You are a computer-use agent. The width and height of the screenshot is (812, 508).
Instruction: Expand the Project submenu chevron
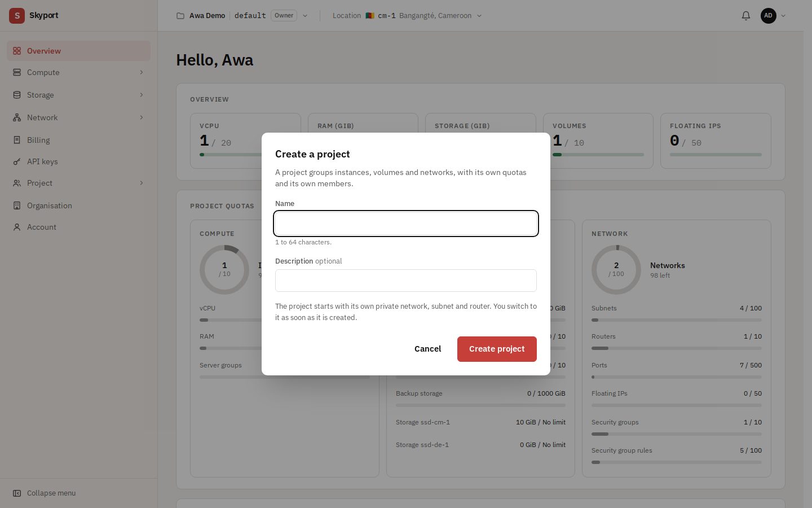click(142, 183)
